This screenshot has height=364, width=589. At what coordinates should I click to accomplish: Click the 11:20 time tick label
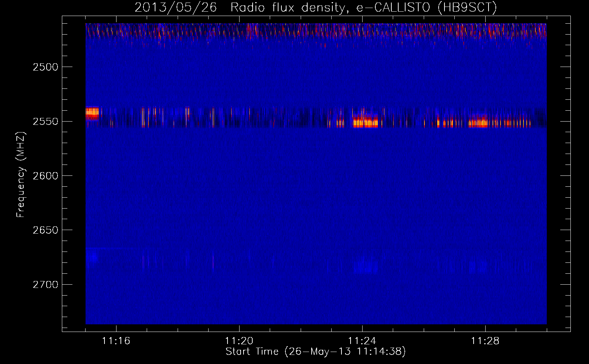(x=239, y=341)
